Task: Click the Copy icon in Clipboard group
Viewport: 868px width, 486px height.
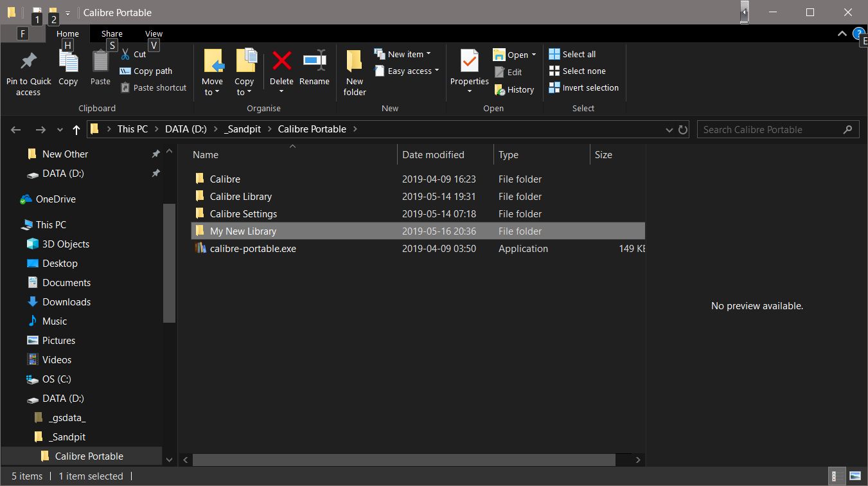Action: [x=68, y=62]
